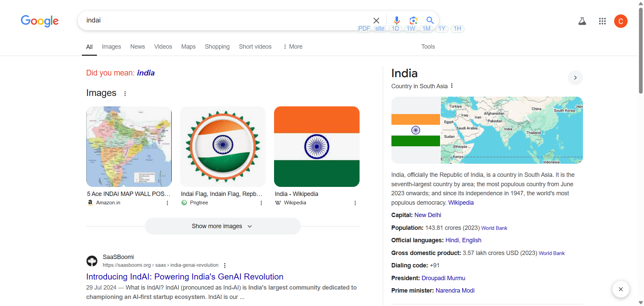Viewport: 644px width, 306px height.
Task: Click the page vertical scrollbar thumb
Action: [641, 50]
